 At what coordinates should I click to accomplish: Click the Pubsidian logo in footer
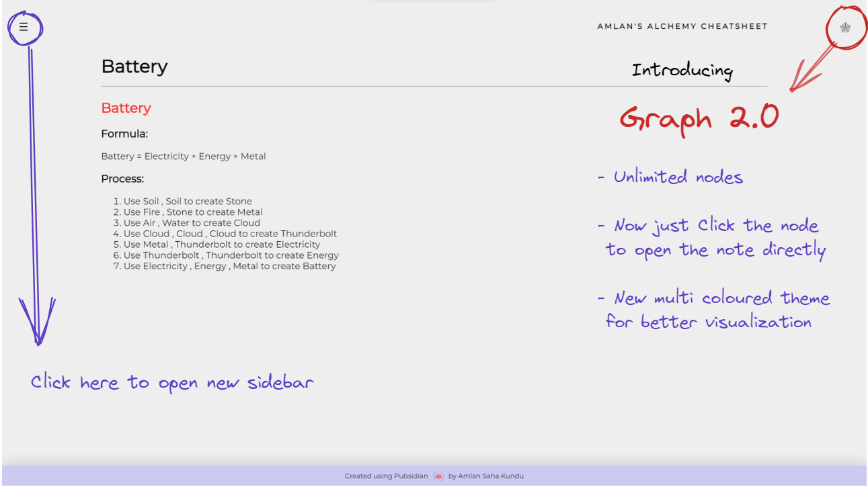(x=438, y=476)
